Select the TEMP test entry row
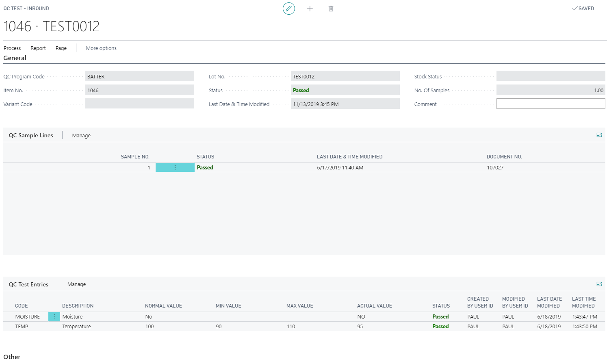The image size is (607, 364). click(22, 327)
